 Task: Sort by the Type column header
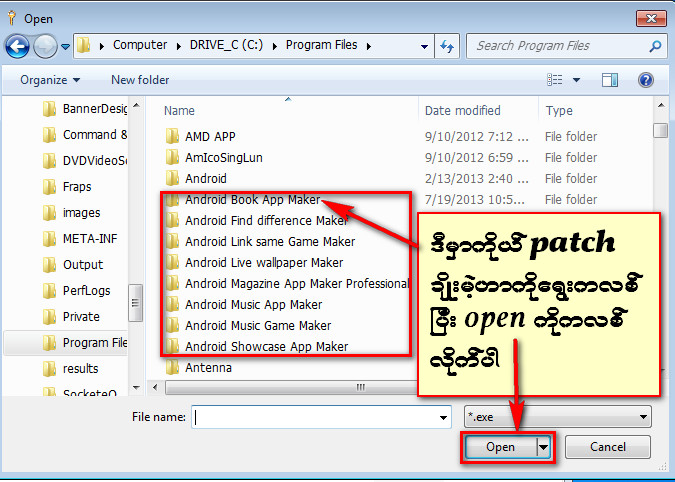(559, 111)
